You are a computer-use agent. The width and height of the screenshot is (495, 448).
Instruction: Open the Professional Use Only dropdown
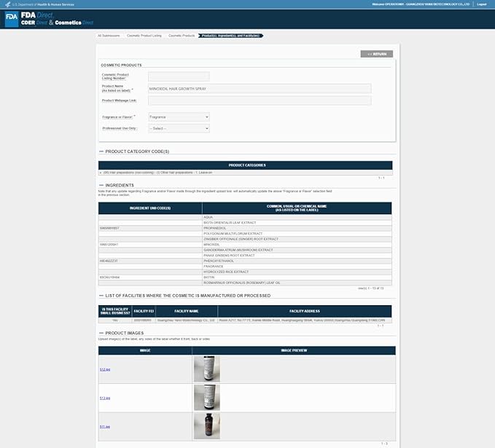tap(179, 128)
